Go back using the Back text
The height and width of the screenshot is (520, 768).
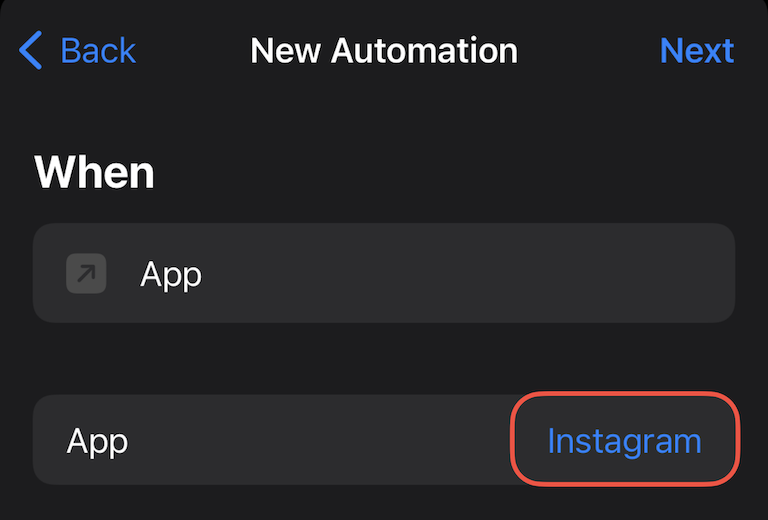tap(98, 50)
